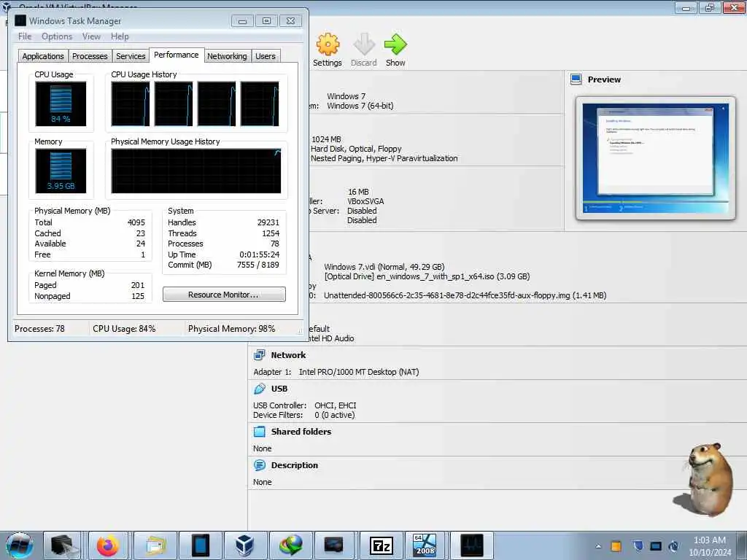Open Internet Download Manager taskbar icon
Image resolution: width=747 pixels, height=560 pixels.
[x=290, y=545]
